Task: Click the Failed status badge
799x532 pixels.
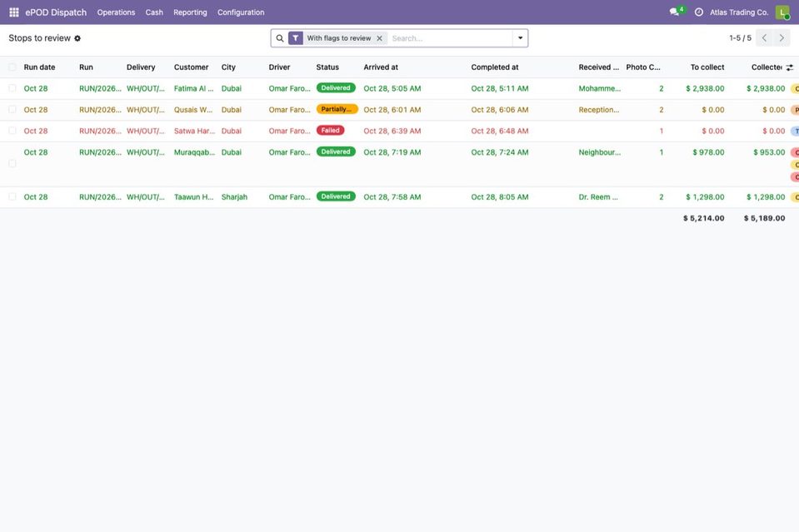Action: pos(330,131)
